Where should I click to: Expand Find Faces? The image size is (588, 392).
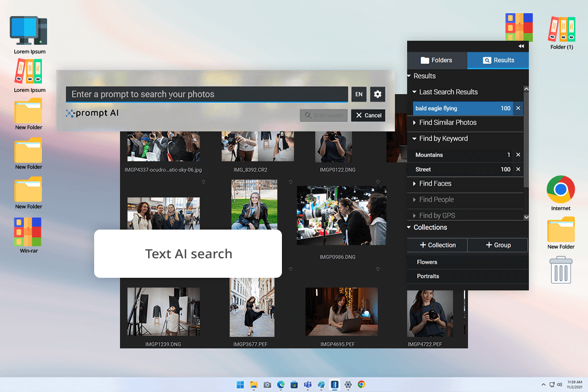415,184
